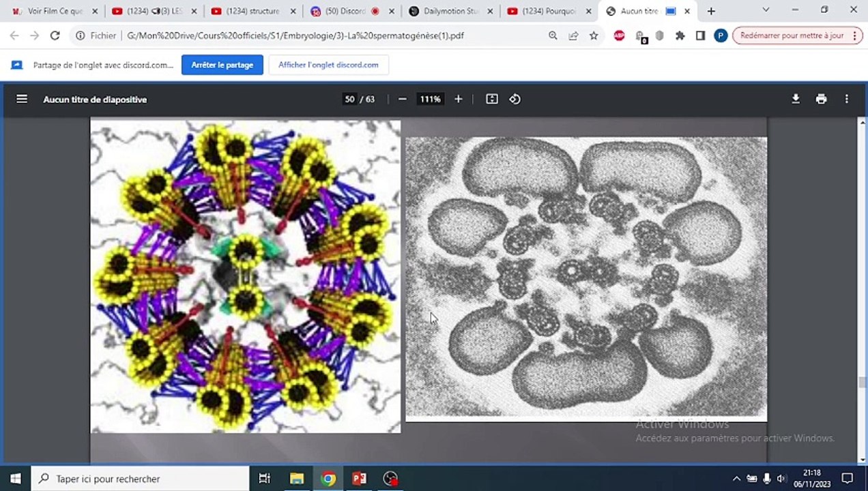This screenshot has width=868, height=491.
Task: Edit the current page number field
Action: [350, 99]
